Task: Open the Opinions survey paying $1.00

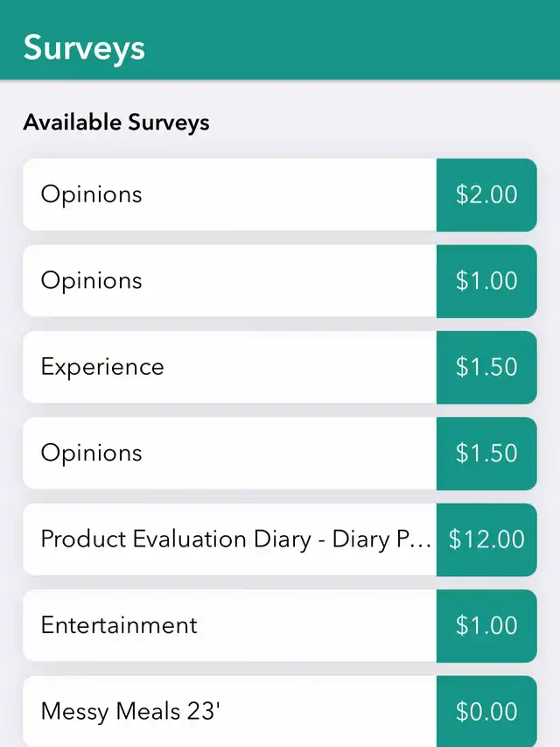Action: click(x=91, y=280)
